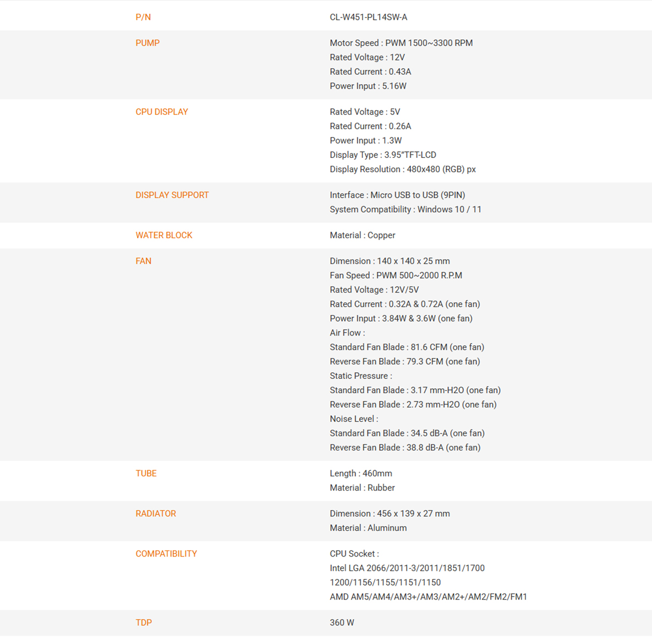Click the COMPATIBILITY section label
Screen dimensions: 652x644
pos(166,554)
